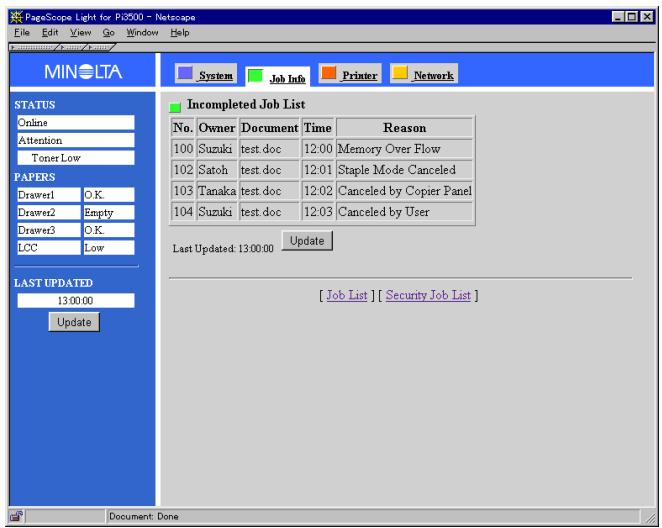Image resolution: width=662 pixels, height=528 pixels.
Task: Open the View menu
Action: tap(80, 32)
